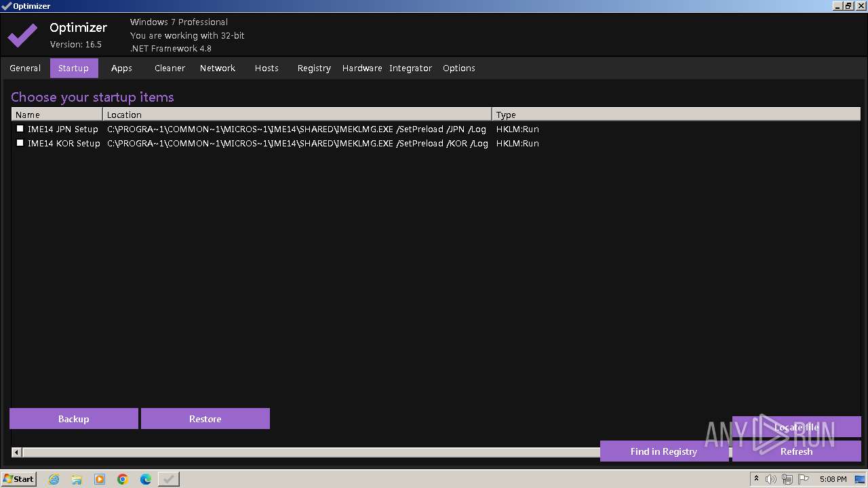Open the Registry tab
The image size is (868, 488).
point(314,68)
